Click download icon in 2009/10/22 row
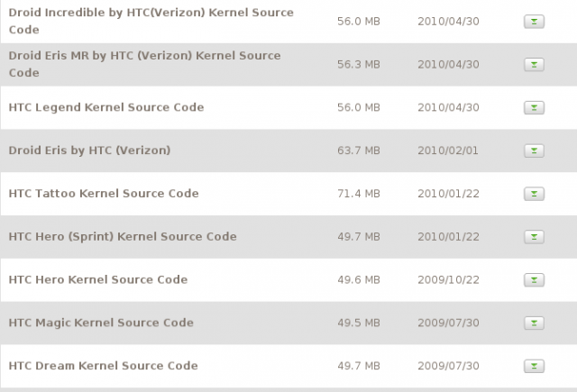This screenshot has width=577, height=392. point(534,280)
